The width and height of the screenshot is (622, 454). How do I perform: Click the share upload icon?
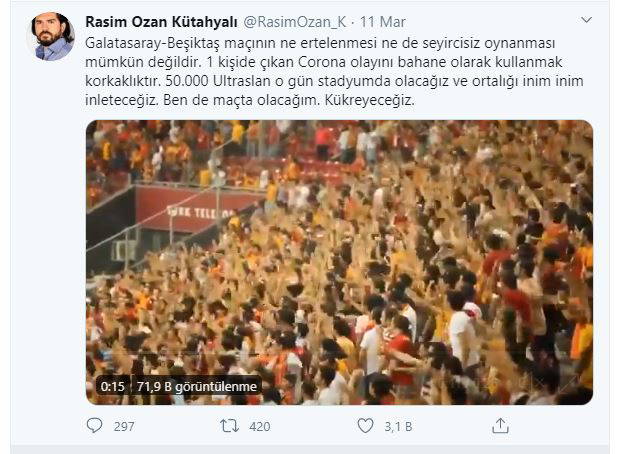click(x=500, y=425)
